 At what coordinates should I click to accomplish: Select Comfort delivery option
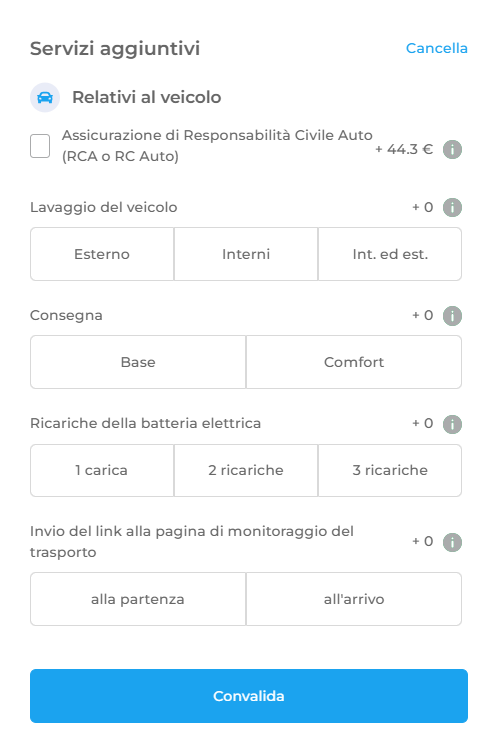tap(354, 362)
